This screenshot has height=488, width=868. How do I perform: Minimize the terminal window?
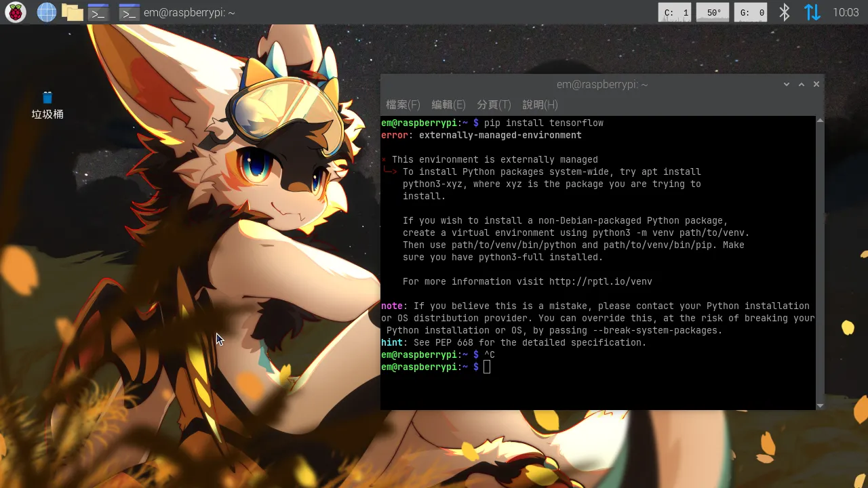coord(787,85)
